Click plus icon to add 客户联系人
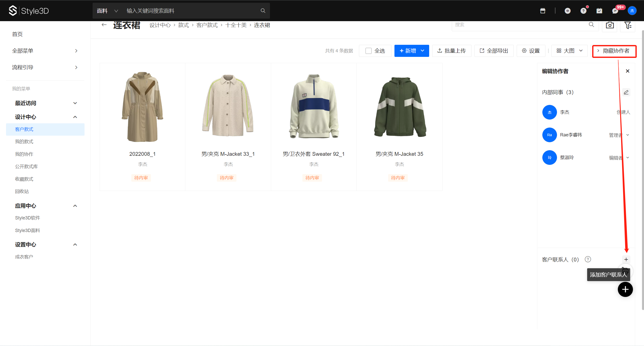Screen dimensions: 644x346 point(626,259)
